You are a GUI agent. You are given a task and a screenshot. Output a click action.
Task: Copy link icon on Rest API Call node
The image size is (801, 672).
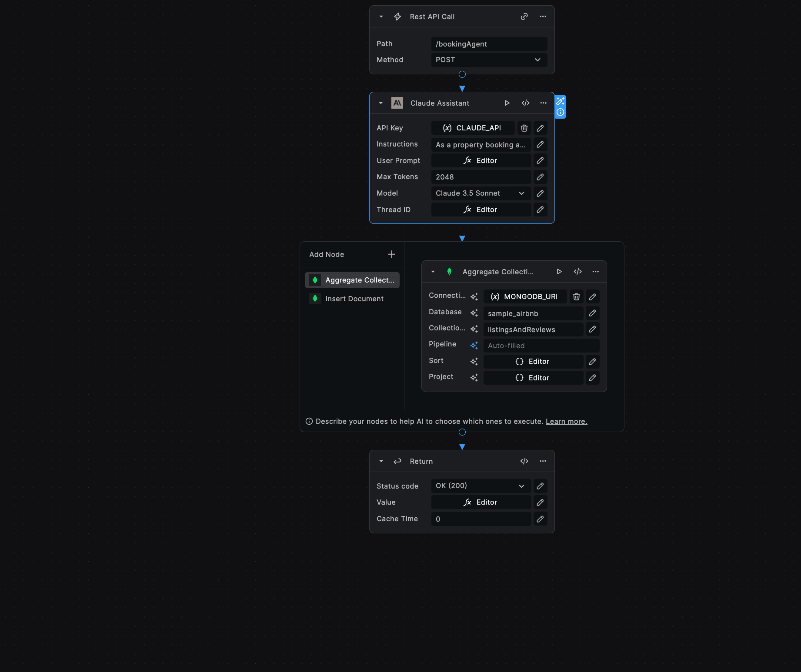tap(524, 17)
